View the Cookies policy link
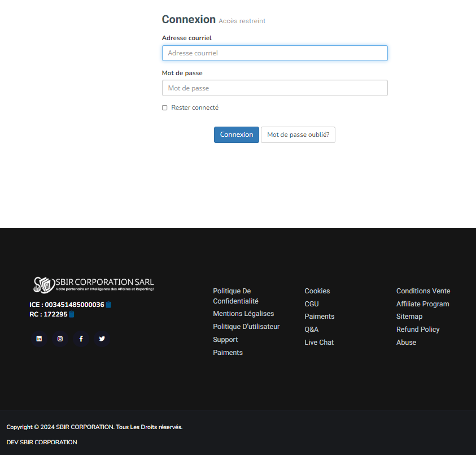The height and width of the screenshot is (455, 476). pyautogui.click(x=317, y=291)
